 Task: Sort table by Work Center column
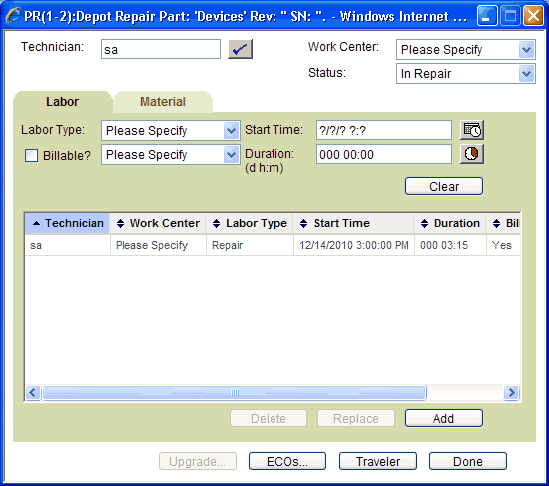click(x=158, y=223)
